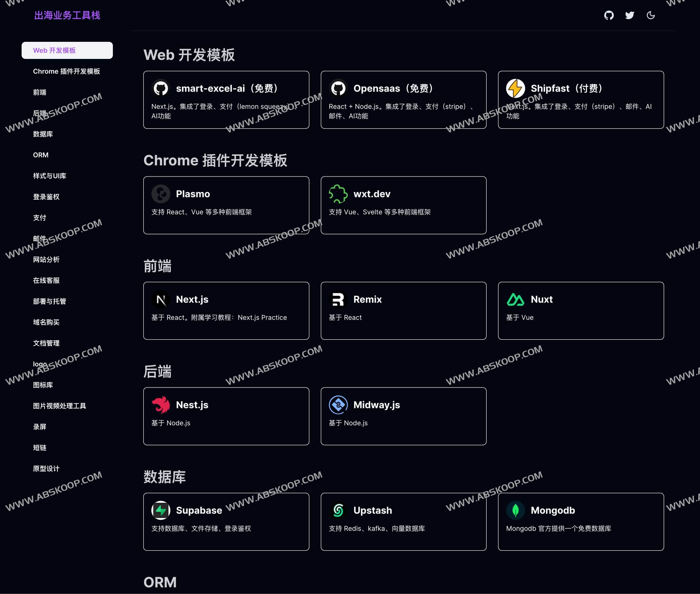Select 支付 in the left navigation
This screenshot has height=594, width=700.
(40, 218)
